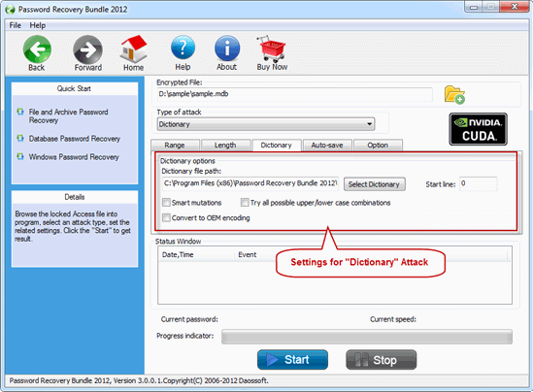Click the Stop button
The height and width of the screenshot is (392, 533).
381,360
